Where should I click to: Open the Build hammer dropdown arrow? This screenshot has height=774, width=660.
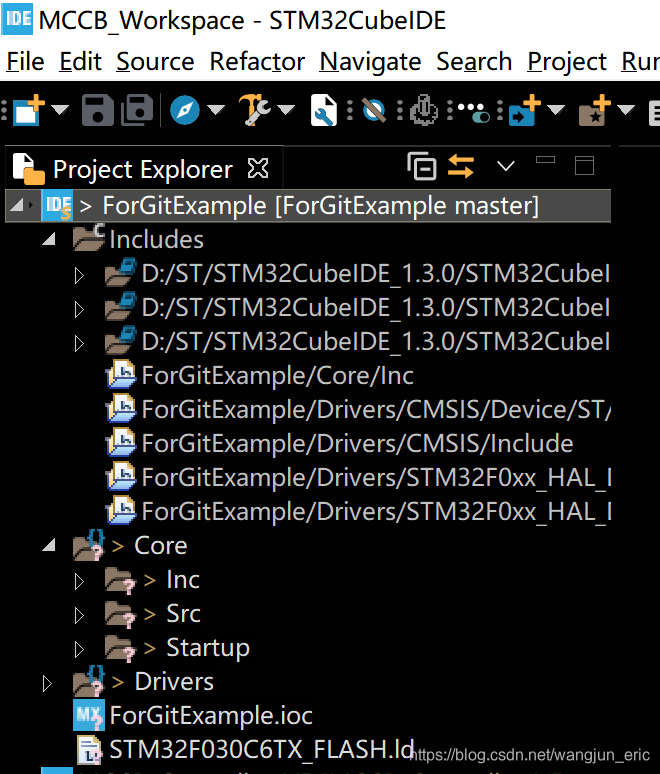(x=286, y=110)
